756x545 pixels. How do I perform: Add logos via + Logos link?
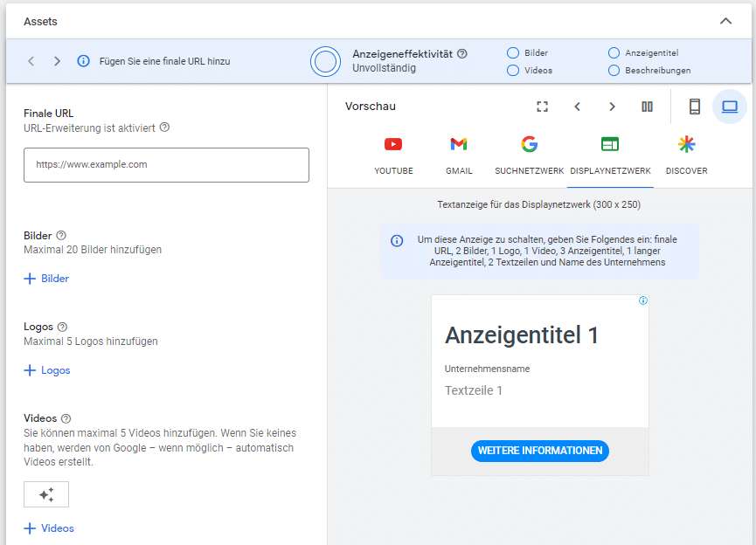(x=47, y=370)
